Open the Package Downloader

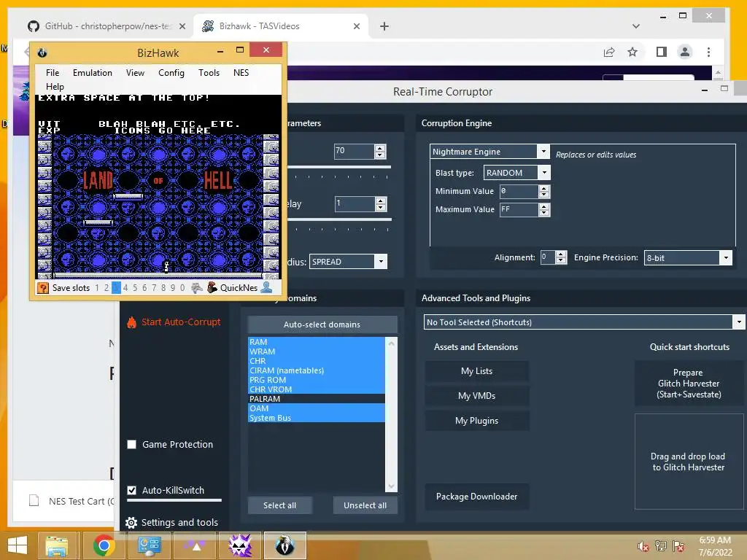pyautogui.click(x=476, y=496)
